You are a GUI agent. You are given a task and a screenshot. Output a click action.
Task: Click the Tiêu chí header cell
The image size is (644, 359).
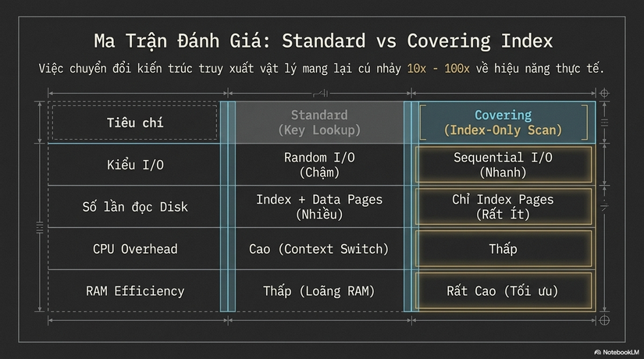coord(135,123)
